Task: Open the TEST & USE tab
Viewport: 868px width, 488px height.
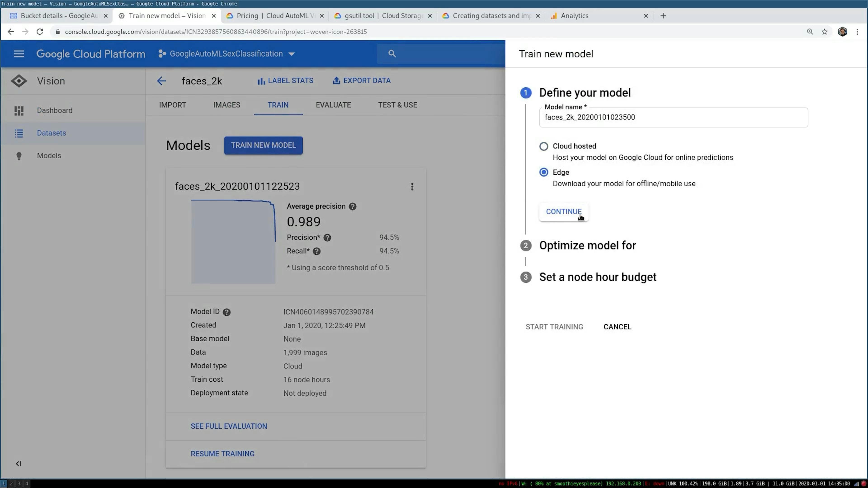Action: (x=398, y=105)
